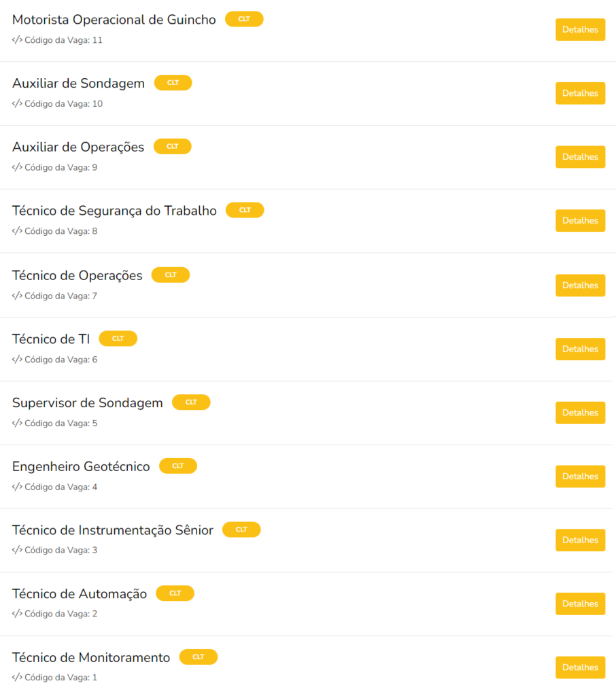
Task: View Detalhes of Técnico de Monitoramento
Action: (x=580, y=667)
